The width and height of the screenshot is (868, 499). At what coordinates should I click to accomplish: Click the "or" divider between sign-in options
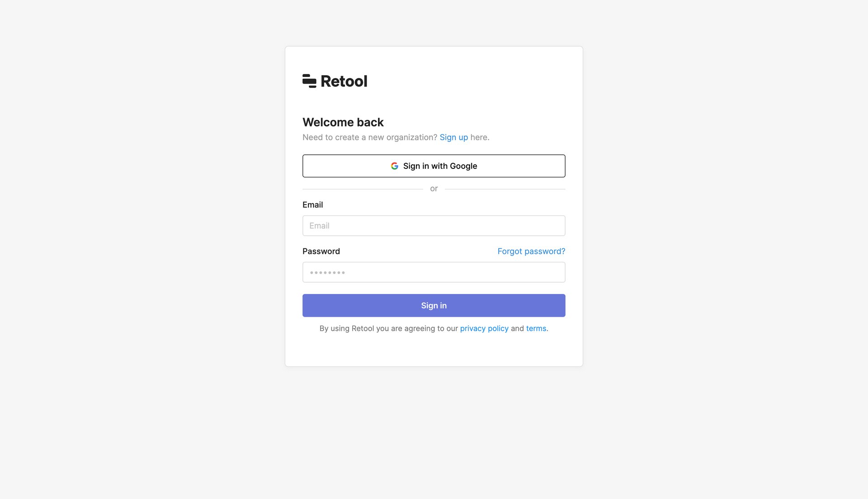pos(434,188)
